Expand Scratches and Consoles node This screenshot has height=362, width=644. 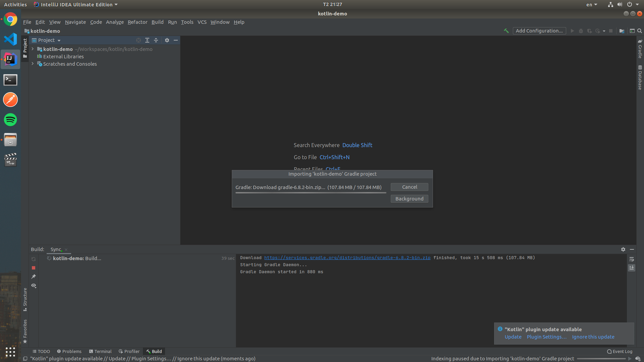click(33, 64)
